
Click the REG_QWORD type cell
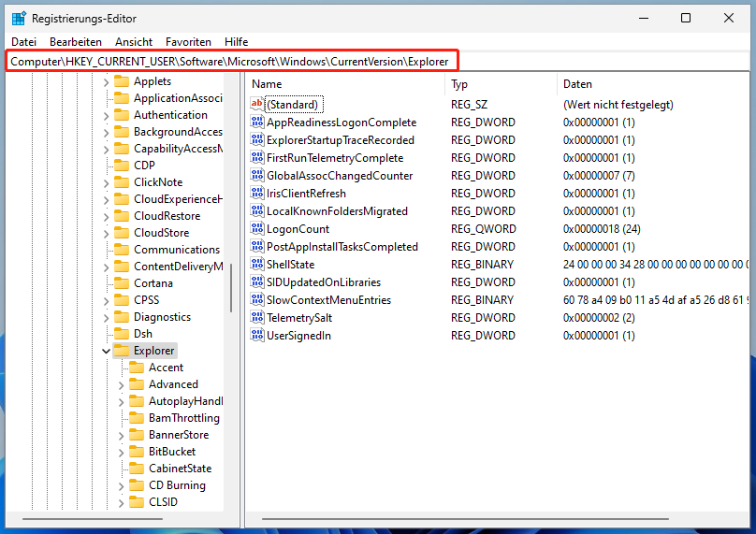[x=484, y=229]
